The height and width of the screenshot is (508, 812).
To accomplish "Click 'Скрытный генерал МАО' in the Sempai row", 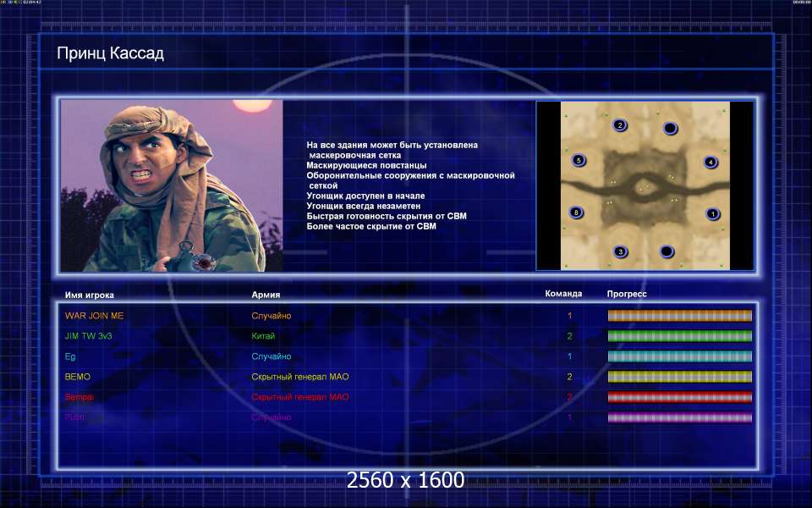I will coord(300,397).
